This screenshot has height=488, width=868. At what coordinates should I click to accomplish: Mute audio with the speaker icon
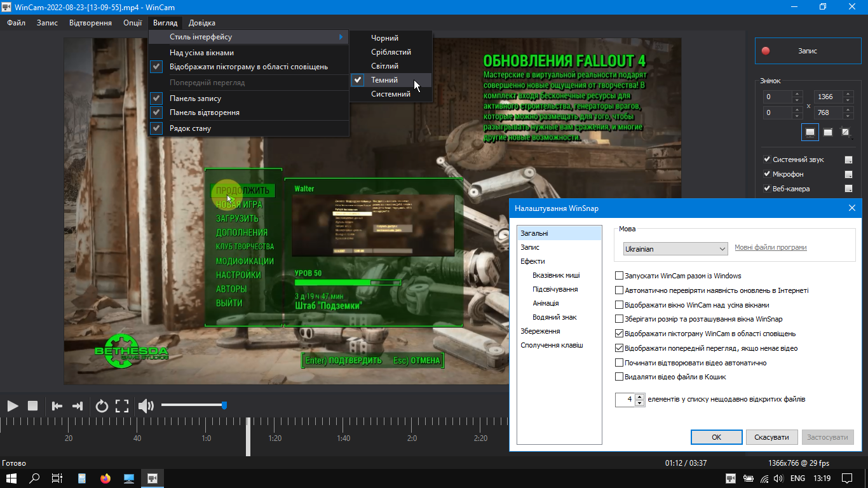[146, 405]
